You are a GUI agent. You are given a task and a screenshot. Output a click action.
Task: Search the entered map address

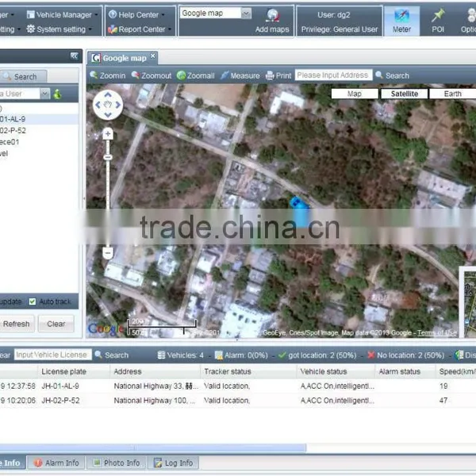tap(392, 75)
